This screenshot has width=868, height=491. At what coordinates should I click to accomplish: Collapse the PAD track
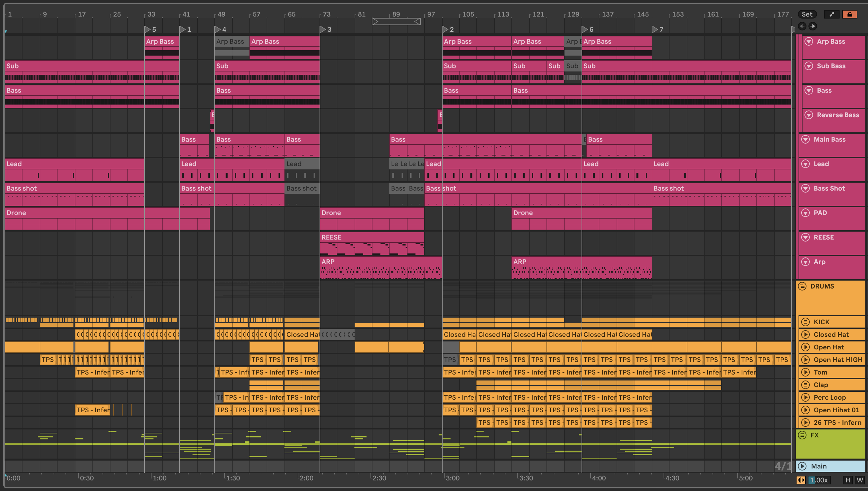click(x=805, y=213)
